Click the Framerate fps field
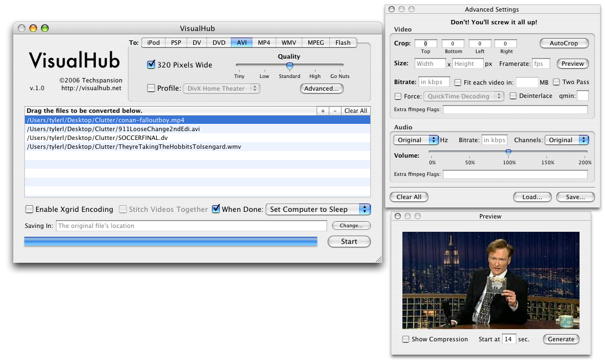The image size is (605, 364). pyautogui.click(x=541, y=64)
